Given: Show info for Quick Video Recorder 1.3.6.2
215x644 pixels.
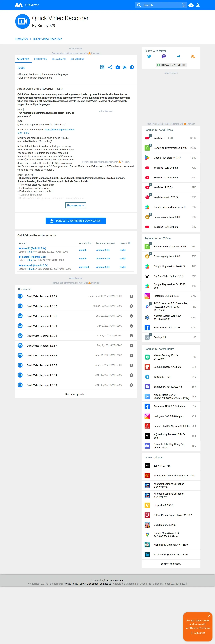Looking at the screenshot, I should [x=131, y=306].
